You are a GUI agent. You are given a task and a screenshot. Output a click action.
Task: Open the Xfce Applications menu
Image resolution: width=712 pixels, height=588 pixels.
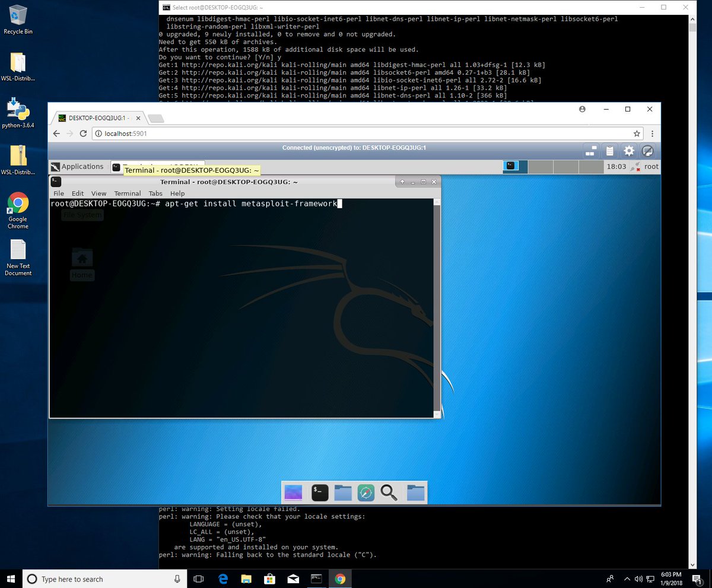77,167
